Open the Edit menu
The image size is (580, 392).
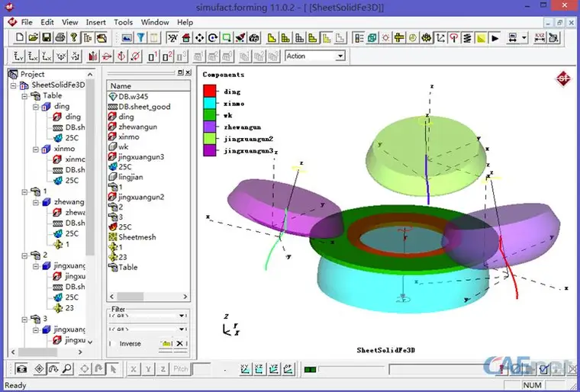pyautogui.click(x=47, y=22)
